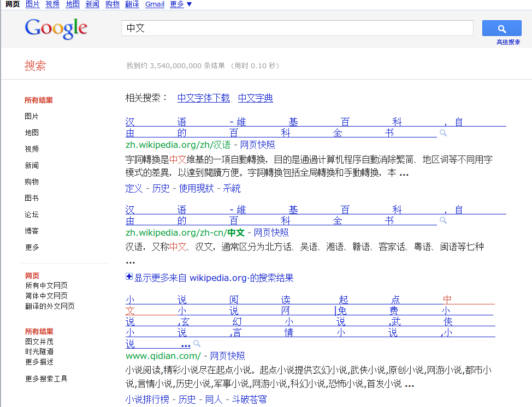
Task: Open 网页快照 for www.qidian.com
Action: [227, 356]
